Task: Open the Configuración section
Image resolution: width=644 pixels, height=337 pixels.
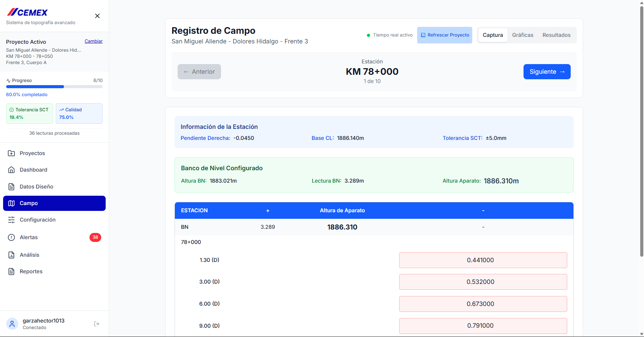Action: pyautogui.click(x=54, y=220)
